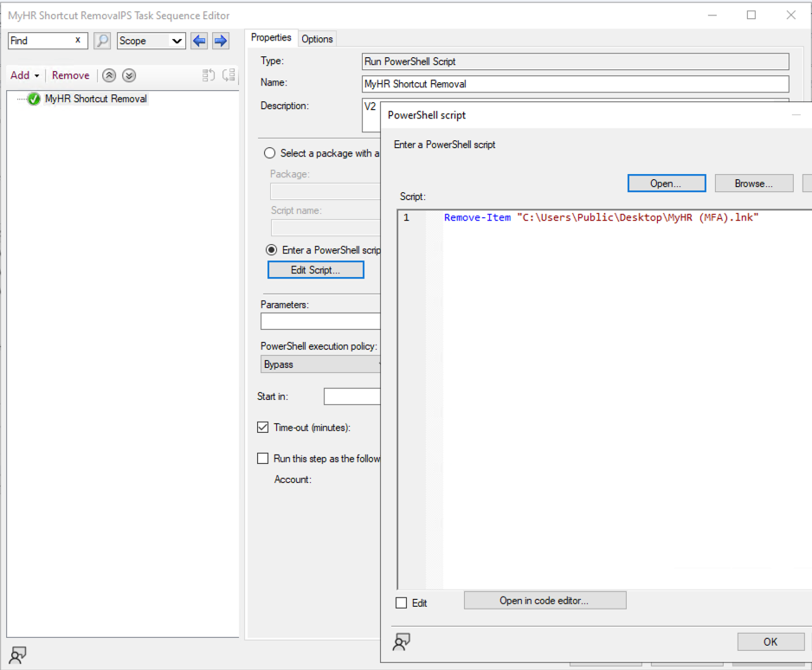Click into the Find text field
812x670 pixels.
click(42, 41)
